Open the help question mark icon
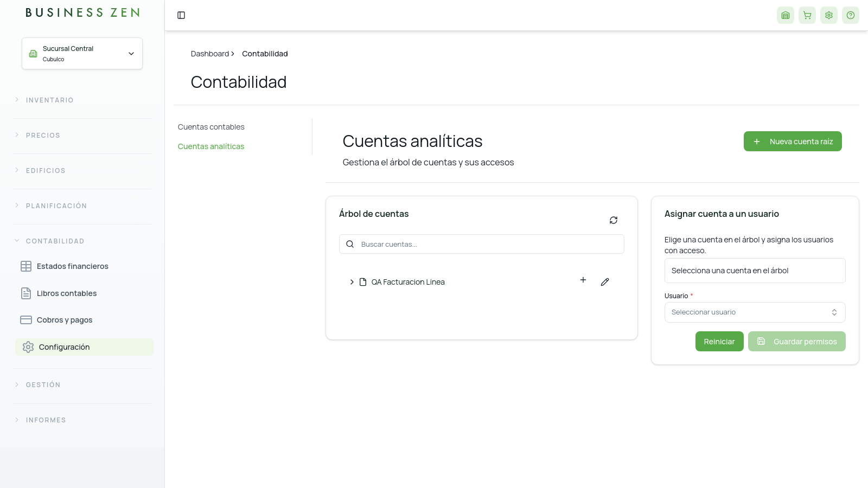868x488 pixels. [851, 15]
